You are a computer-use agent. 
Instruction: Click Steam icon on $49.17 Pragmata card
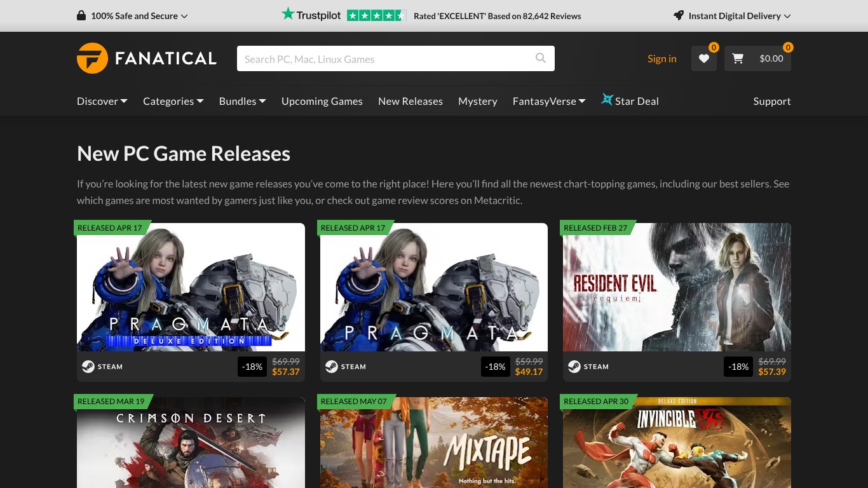331,367
